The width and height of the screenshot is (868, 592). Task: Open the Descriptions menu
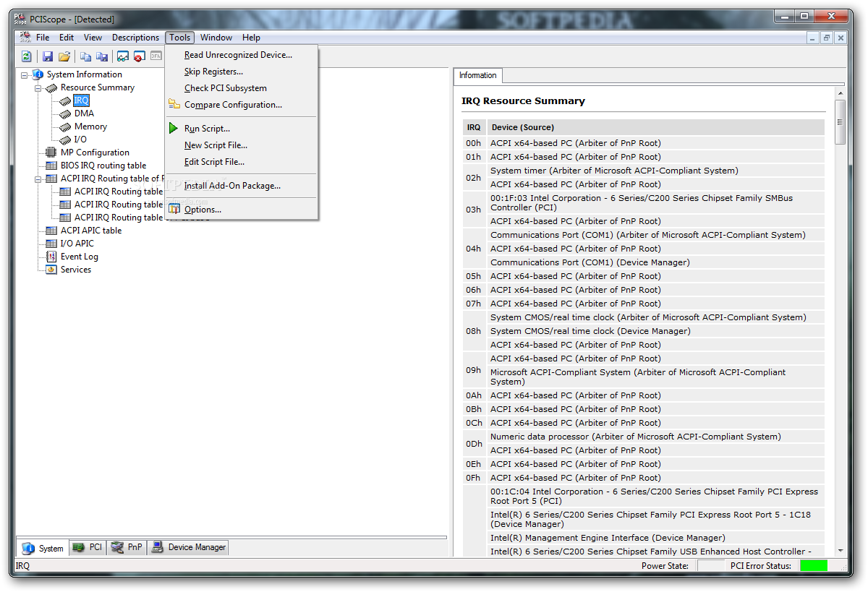tap(135, 38)
